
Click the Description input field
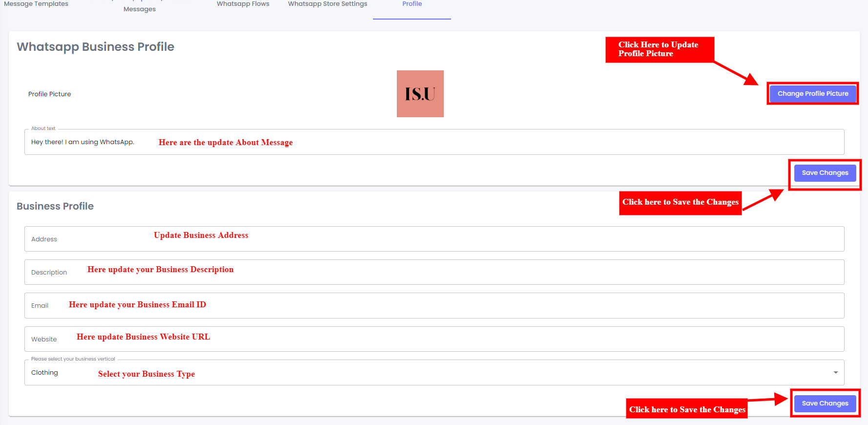coord(439,272)
